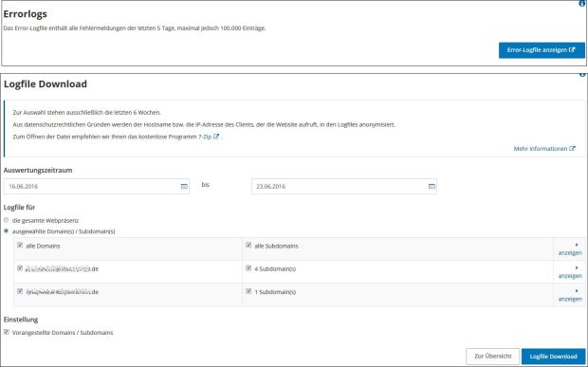This screenshot has height=367, width=588.
Task: Toggle Vorangestellte Domains / Subdomains checkbox
Action: click(x=7, y=332)
